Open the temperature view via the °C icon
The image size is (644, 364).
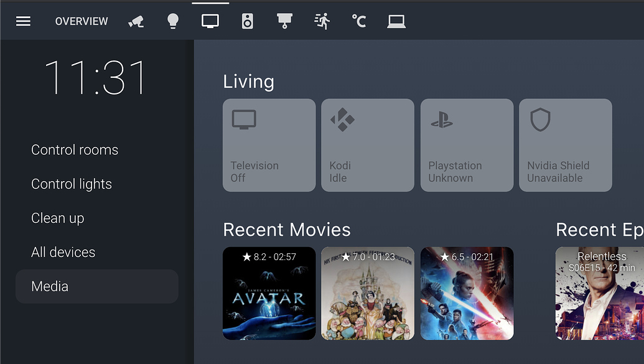pyautogui.click(x=358, y=21)
